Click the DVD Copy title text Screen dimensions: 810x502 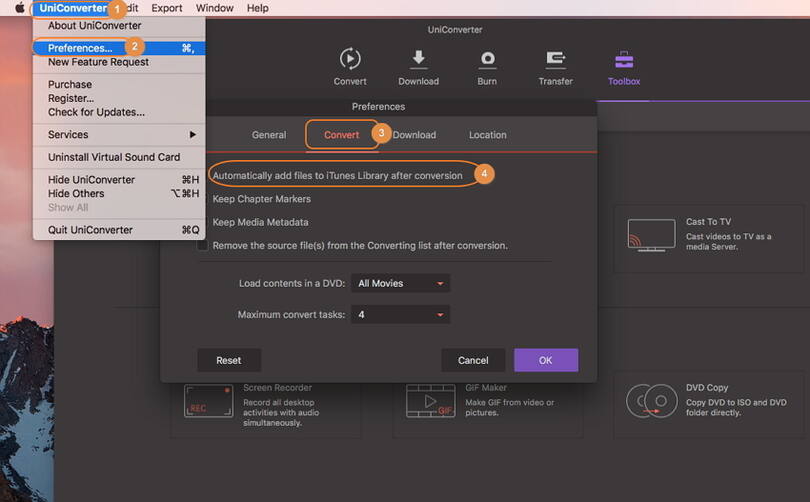point(707,387)
